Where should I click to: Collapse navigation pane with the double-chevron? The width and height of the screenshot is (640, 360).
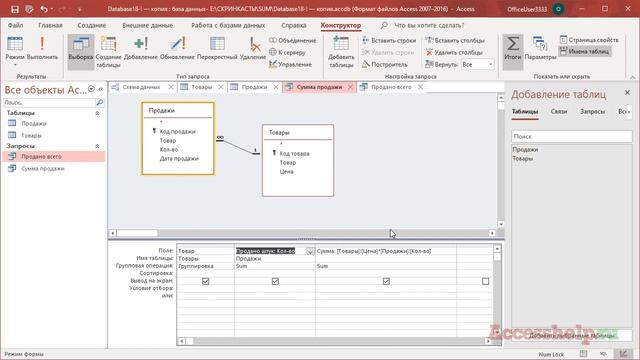click(x=101, y=89)
